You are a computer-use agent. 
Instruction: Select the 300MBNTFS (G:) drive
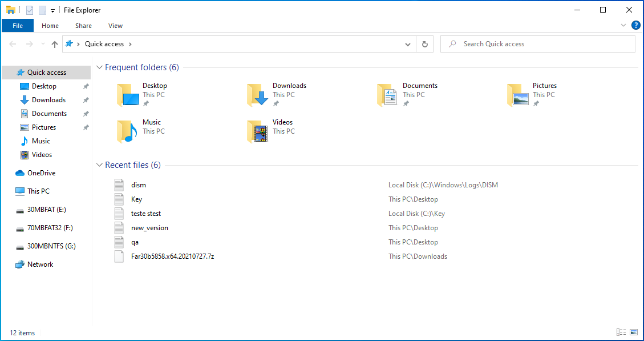click(51, 246)
